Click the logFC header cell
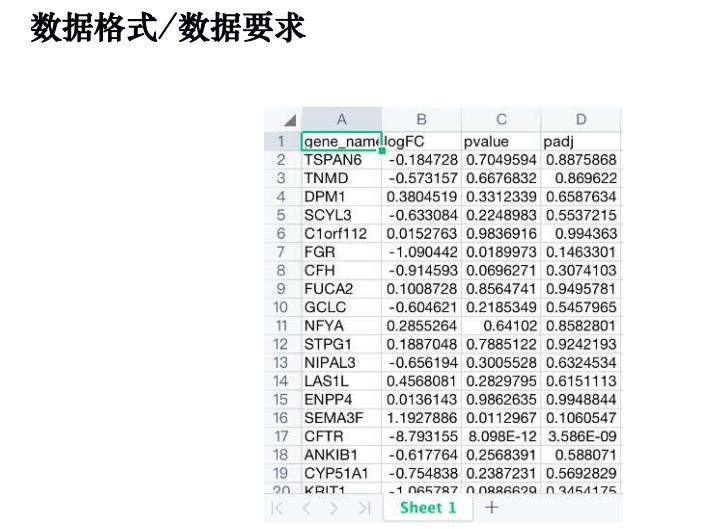 click(x=421, y=141)
